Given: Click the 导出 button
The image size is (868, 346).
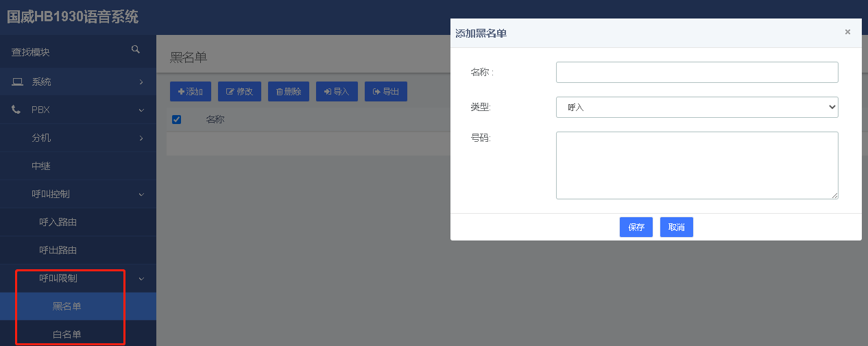Looking at the screenshot, I should pyautogui.click(x=386, y=91).
